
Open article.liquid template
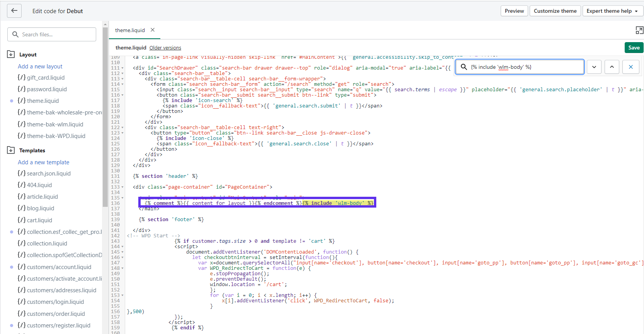tap(42, 197)
